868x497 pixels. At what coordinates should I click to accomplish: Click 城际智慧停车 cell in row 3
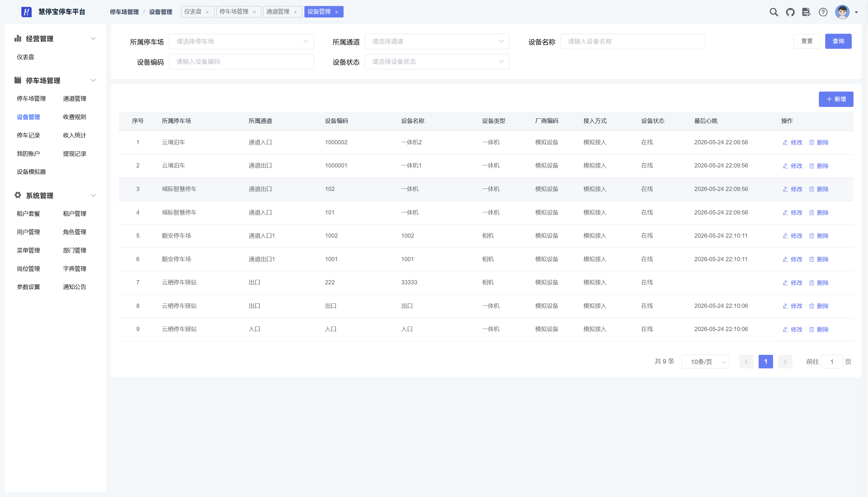tap(179, 189)
